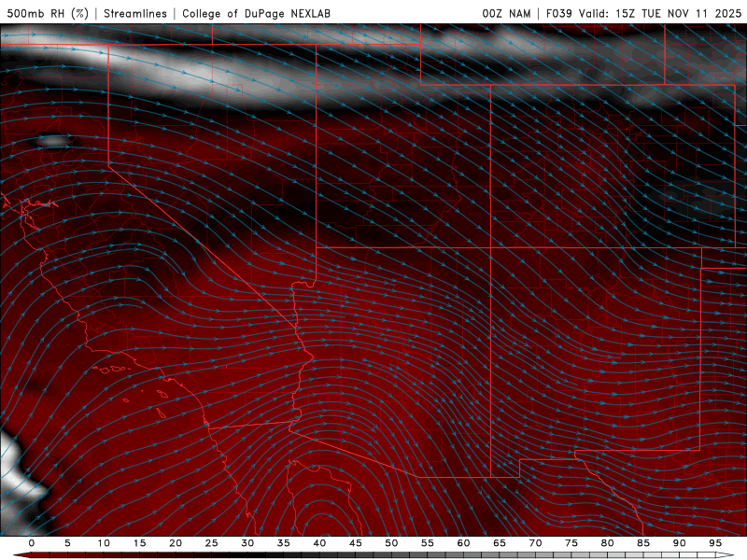Click the colorbar value 25 label
This screenshot has height=560, width=747.
click(212, 543)
